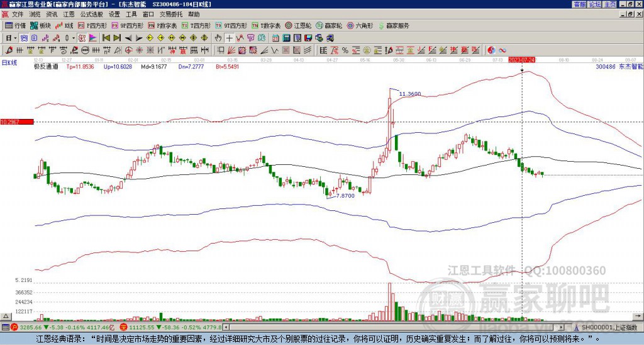
Task: Click horizontal scrollbar left arrow
Action: [226, 327]
